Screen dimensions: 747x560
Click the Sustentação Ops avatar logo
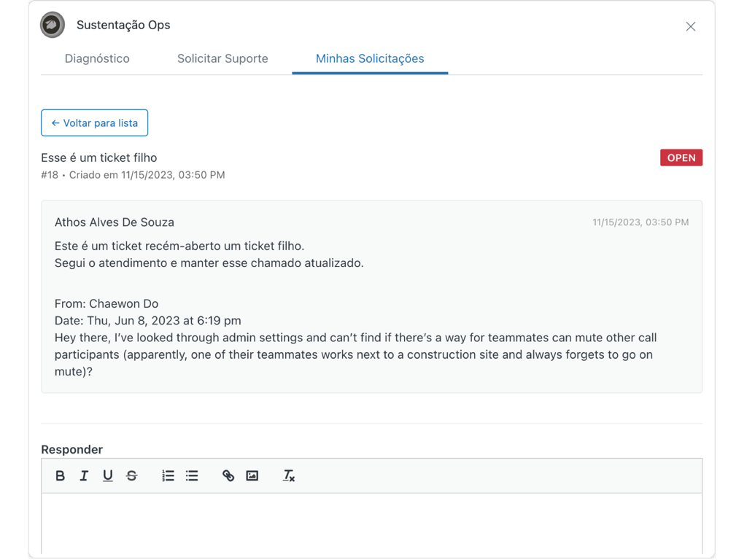[53, 26]
